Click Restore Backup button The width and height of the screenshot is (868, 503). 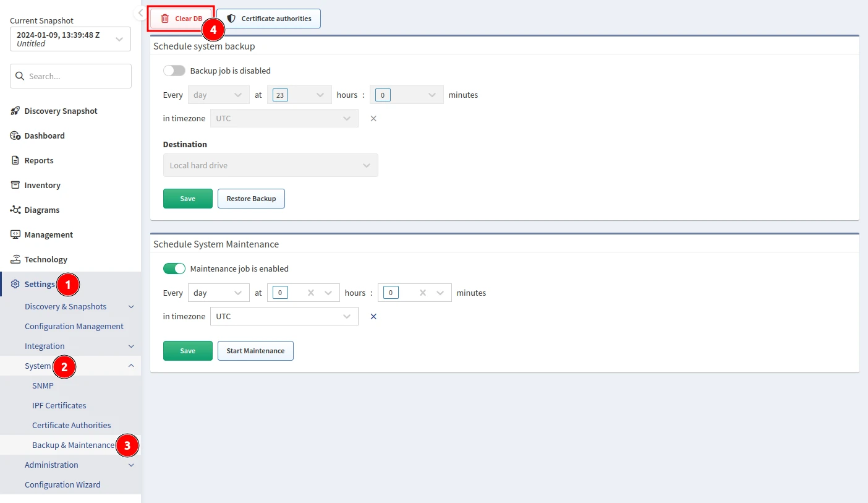[x=251, y=199]
